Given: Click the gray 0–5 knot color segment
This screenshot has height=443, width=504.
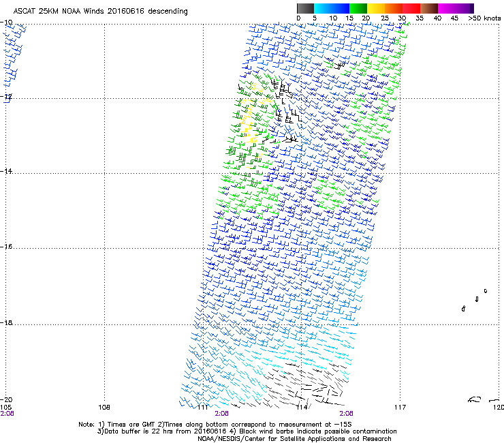Looking at the screenshot, I should [305, 8].
